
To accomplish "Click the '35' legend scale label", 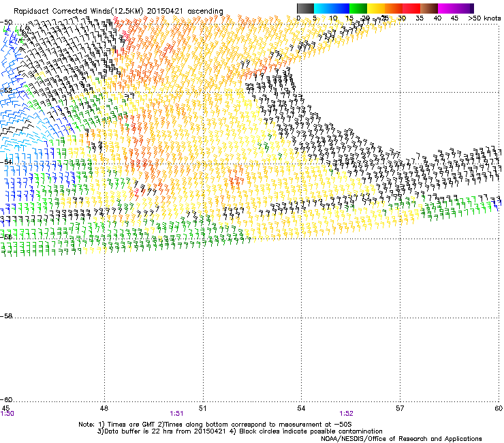I will [420, 18].
